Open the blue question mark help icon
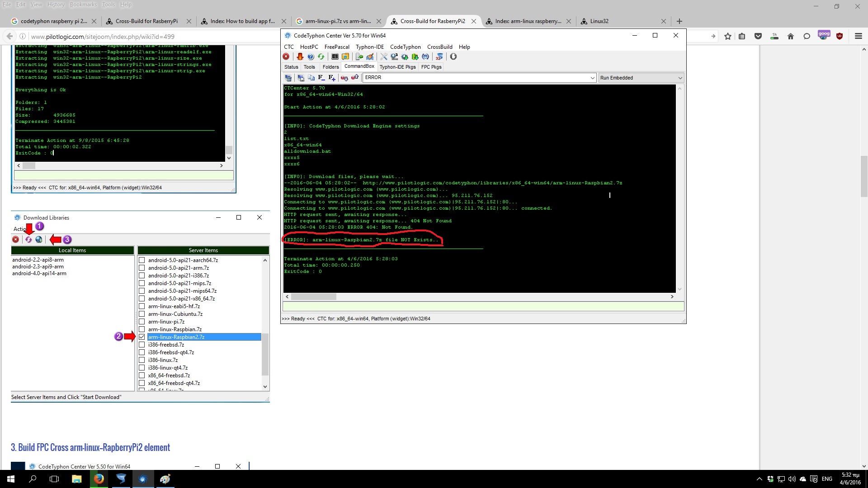 311,56
